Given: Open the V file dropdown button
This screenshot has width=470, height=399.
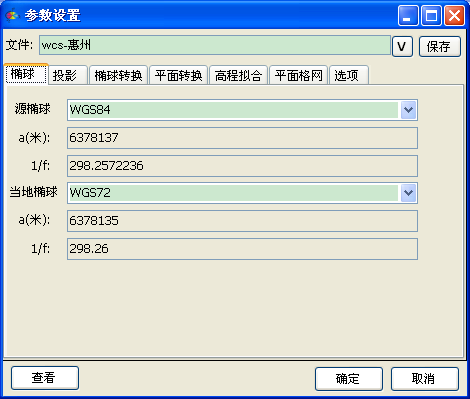Looking at the screenshot, I should click(x=402, y=46).
